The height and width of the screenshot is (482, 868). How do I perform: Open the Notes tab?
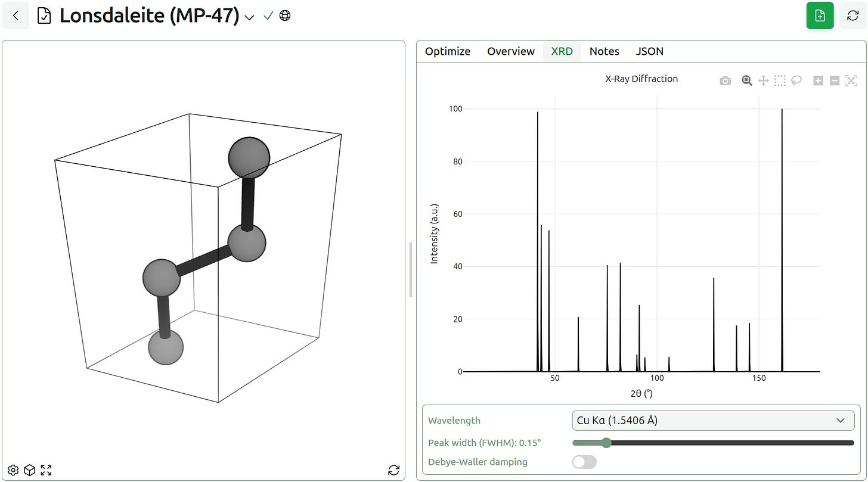pyautogui.click(x=604, y=51)
